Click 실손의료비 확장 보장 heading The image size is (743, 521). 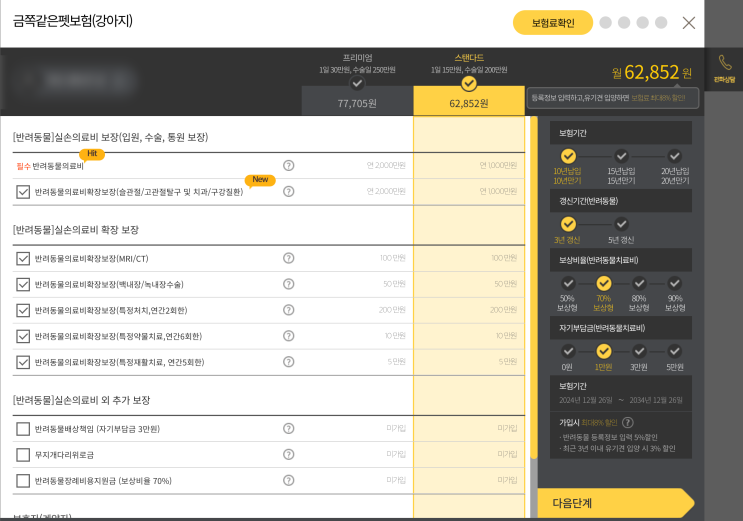76,229
